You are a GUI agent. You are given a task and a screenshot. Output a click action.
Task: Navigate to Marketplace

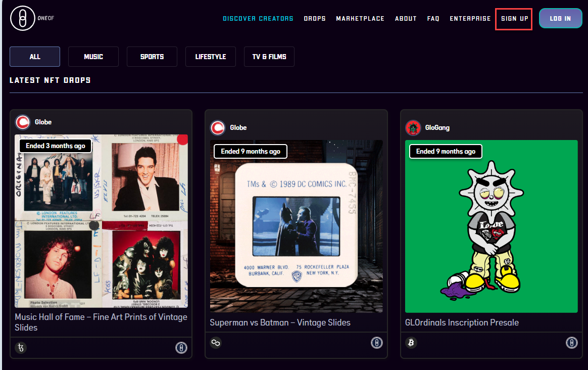click(360, 18)
